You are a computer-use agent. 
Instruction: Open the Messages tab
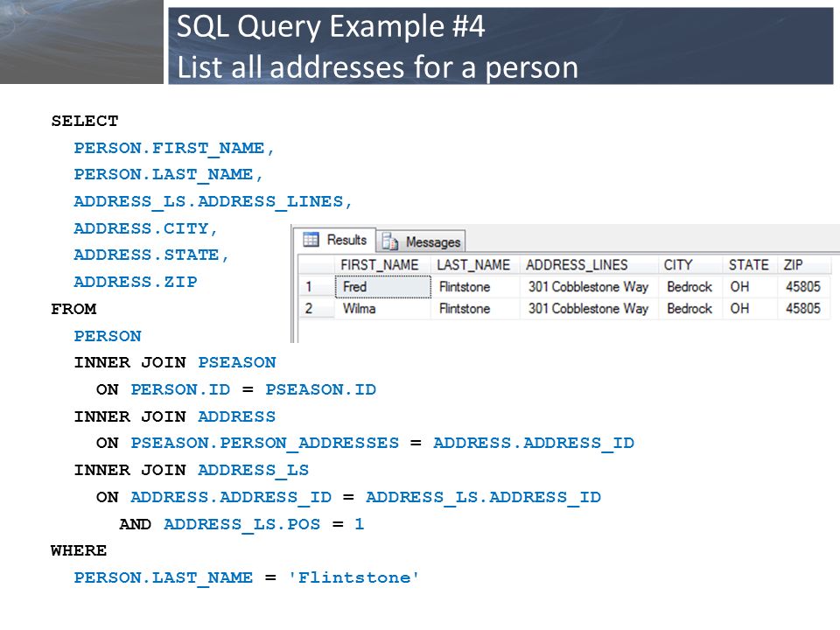(x=421, y=241)
